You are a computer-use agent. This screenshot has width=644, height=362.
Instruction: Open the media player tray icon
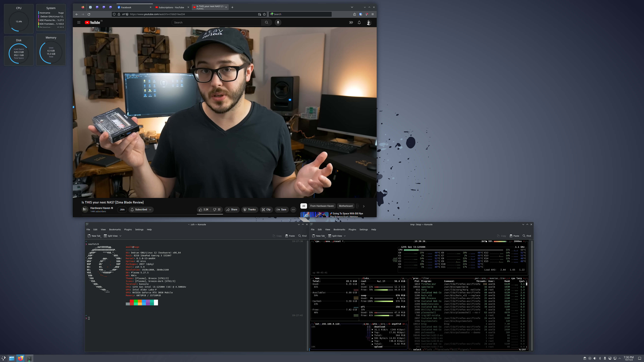pos(590,358)
